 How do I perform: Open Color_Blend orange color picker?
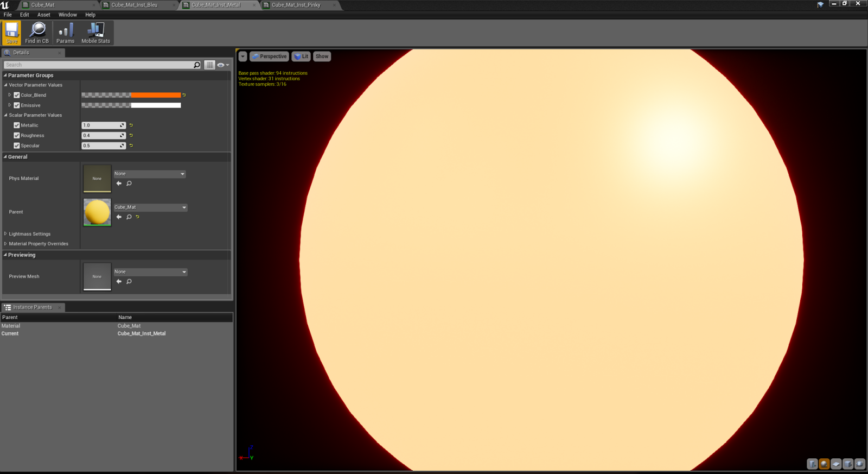point(131,95)
